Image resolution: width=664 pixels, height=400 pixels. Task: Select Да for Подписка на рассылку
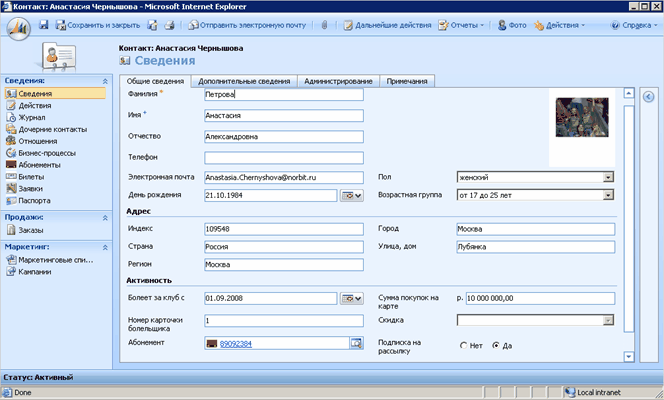[x=496, y=345]
